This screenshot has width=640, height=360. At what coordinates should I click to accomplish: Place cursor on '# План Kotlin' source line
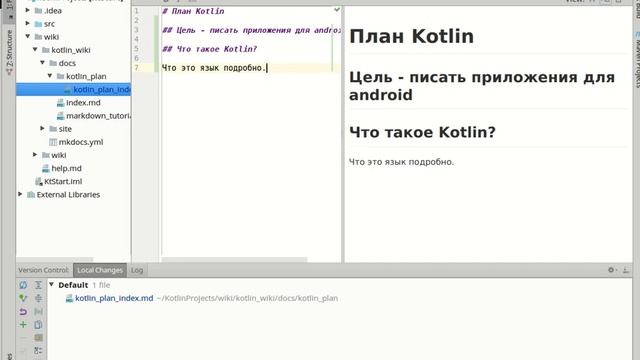pyautogui.click(x=193, y=11)
